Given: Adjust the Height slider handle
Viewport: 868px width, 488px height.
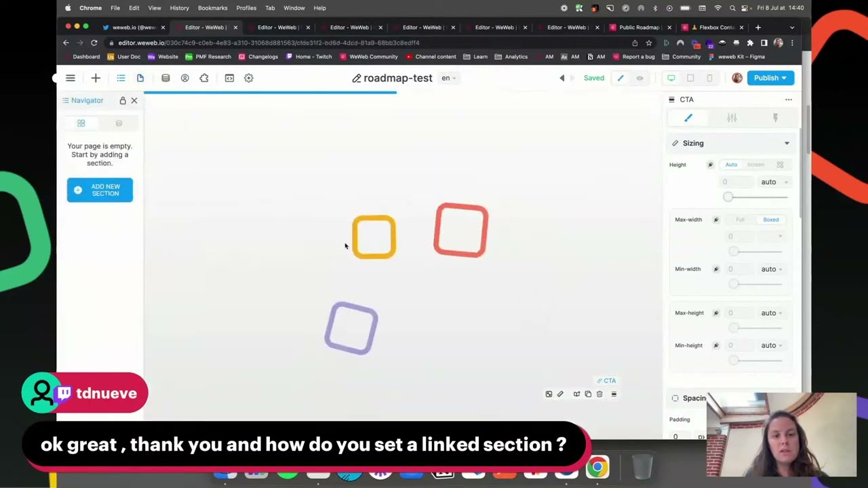Looking at the screenshot, I should (728, 197).
